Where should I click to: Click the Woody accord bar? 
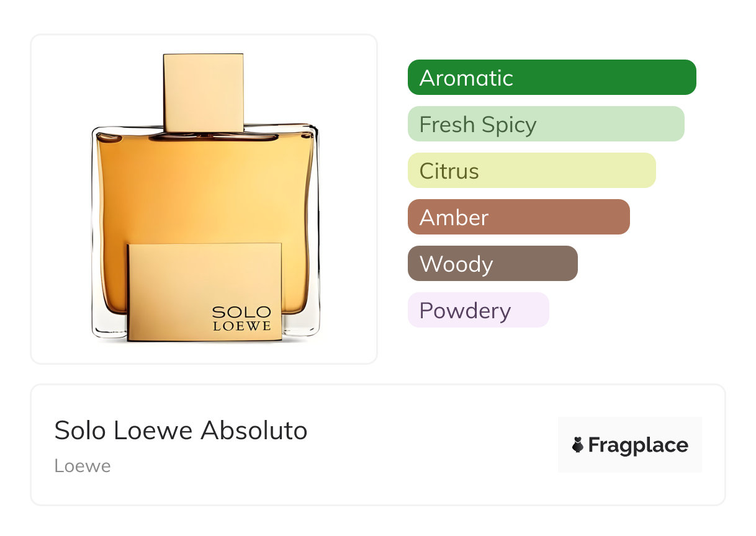click(x=492, y=264)
